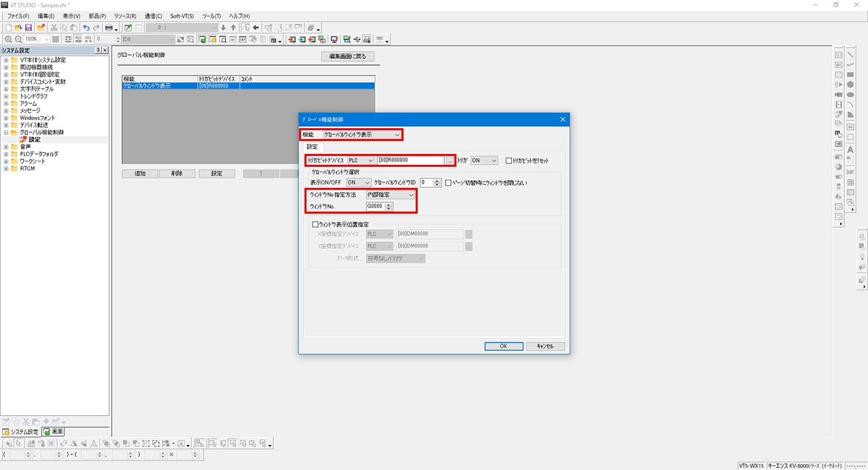Click the 編集画面に戻る button
Screen dimensions: 868x470
(347, 56)
